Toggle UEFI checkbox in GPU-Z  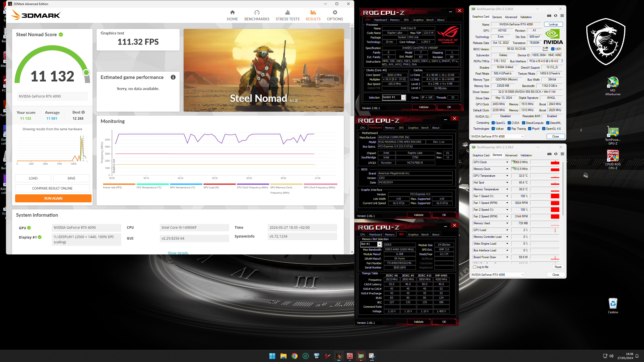point(553,49)
